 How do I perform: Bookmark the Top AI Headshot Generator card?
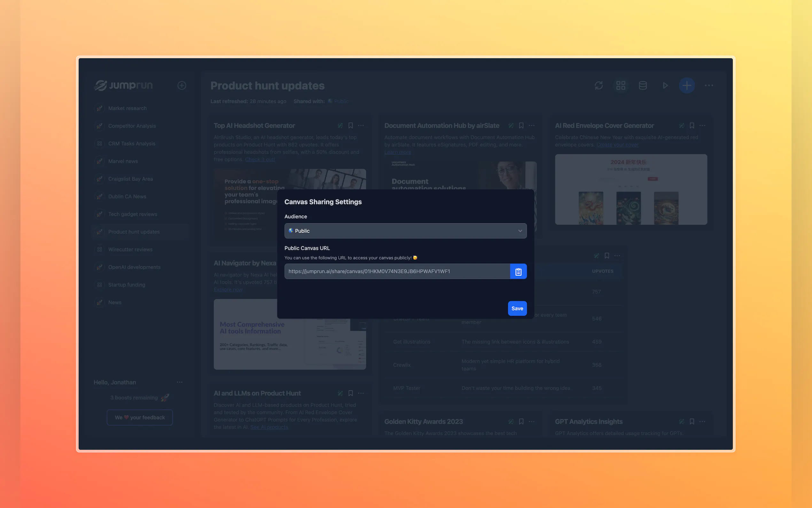[x=350, y=125]
